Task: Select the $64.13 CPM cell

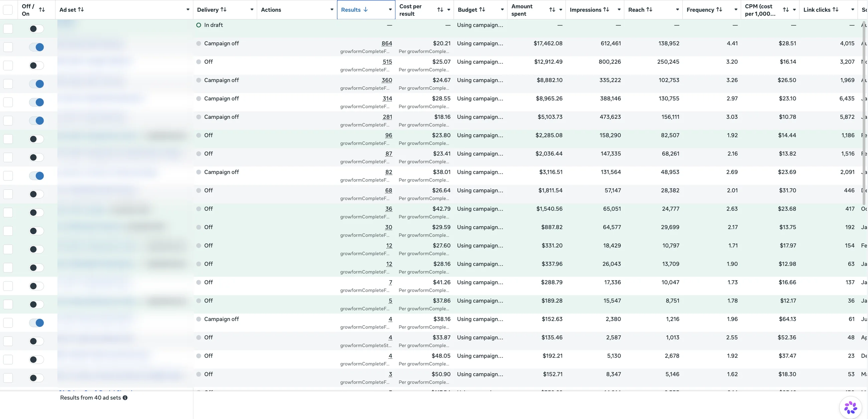Action: point(787,319)
